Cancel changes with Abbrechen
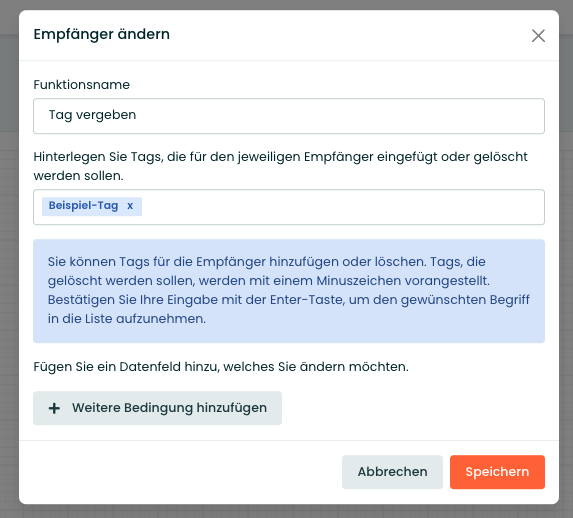 392,472
